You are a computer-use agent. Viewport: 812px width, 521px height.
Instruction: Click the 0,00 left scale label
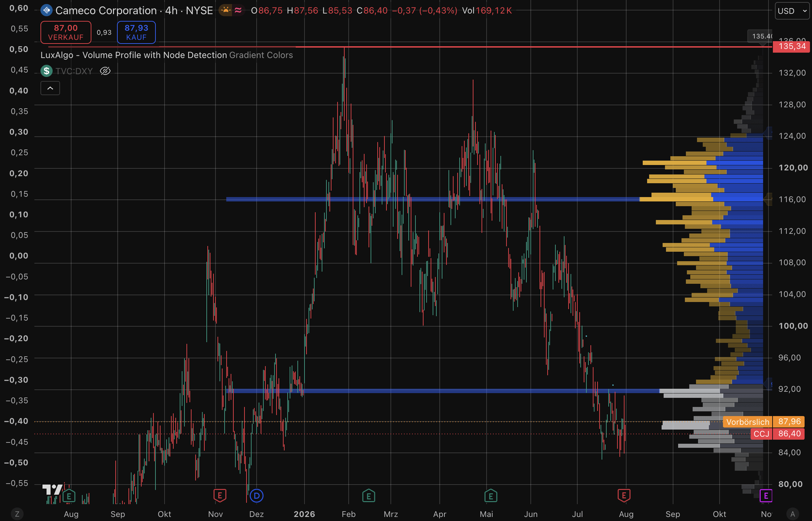coord(19,256)
